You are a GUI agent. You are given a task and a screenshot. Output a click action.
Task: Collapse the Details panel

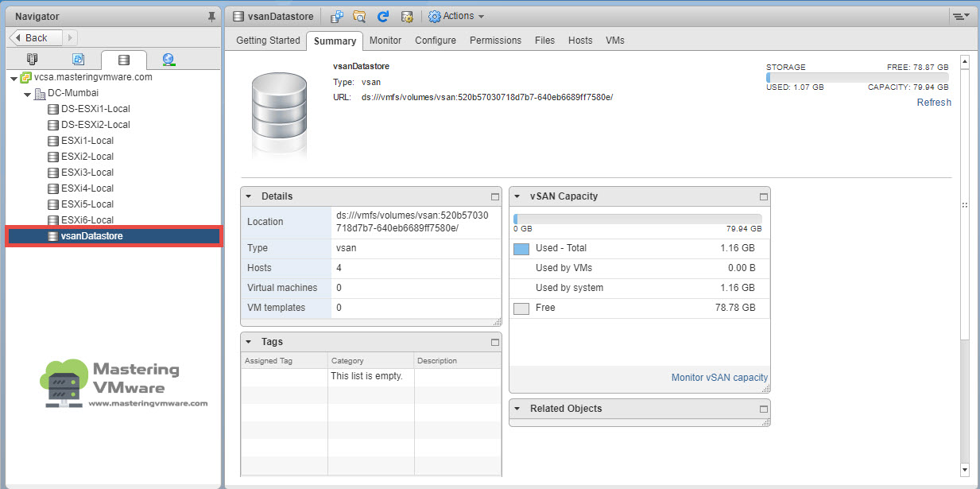click(x=249, y=196)
